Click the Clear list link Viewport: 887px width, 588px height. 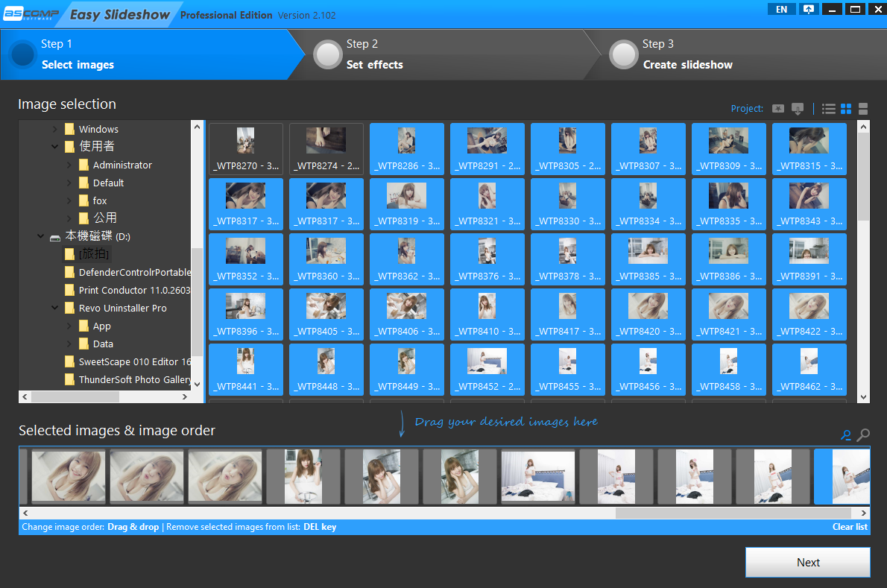tap(850, 527)
